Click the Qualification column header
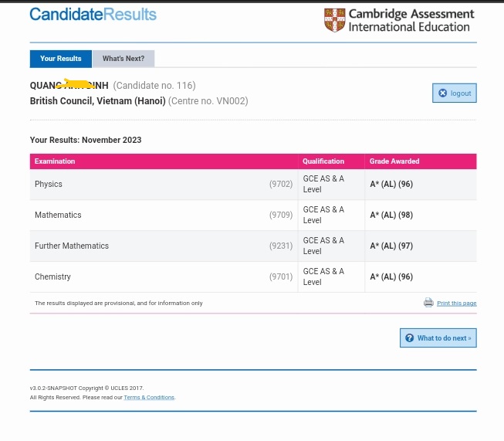Viewport: 504px width, 441px height. tap(323, 161)
